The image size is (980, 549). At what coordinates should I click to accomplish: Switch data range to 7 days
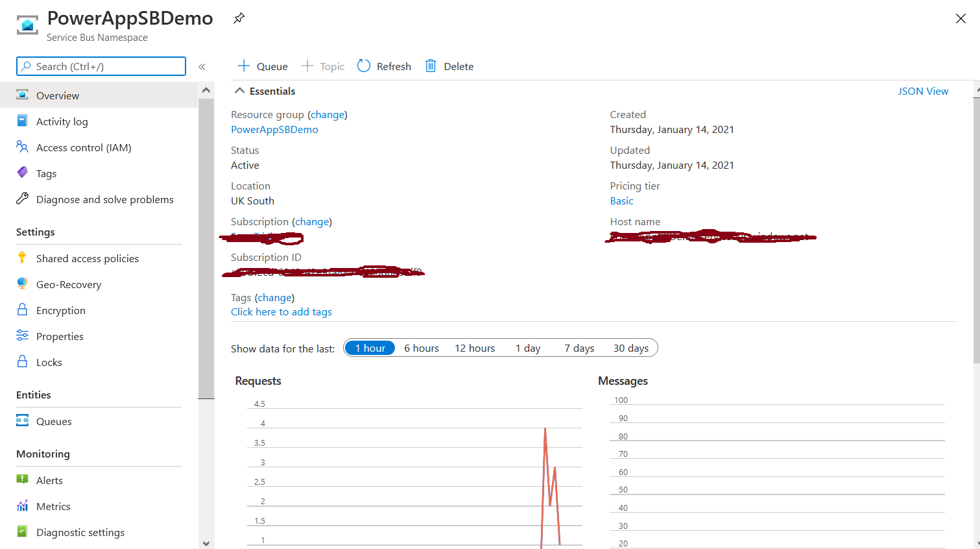(579, 348)
